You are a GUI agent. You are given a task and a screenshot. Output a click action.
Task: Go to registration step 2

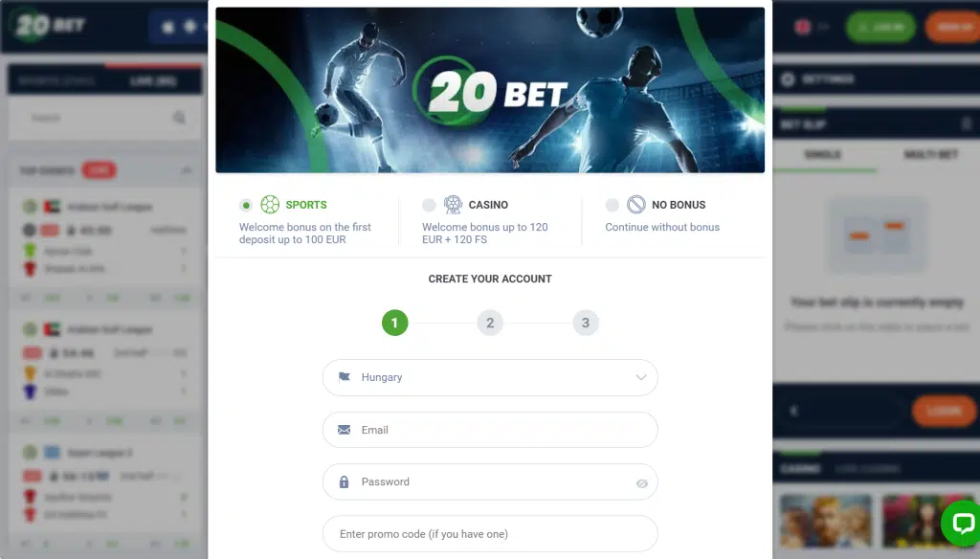tap(490, 323)
